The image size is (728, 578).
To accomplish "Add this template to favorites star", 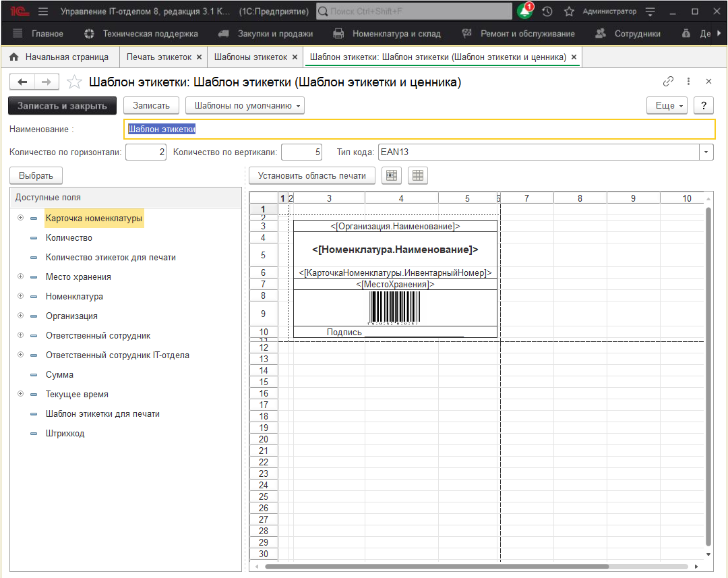I will point(75,82).
